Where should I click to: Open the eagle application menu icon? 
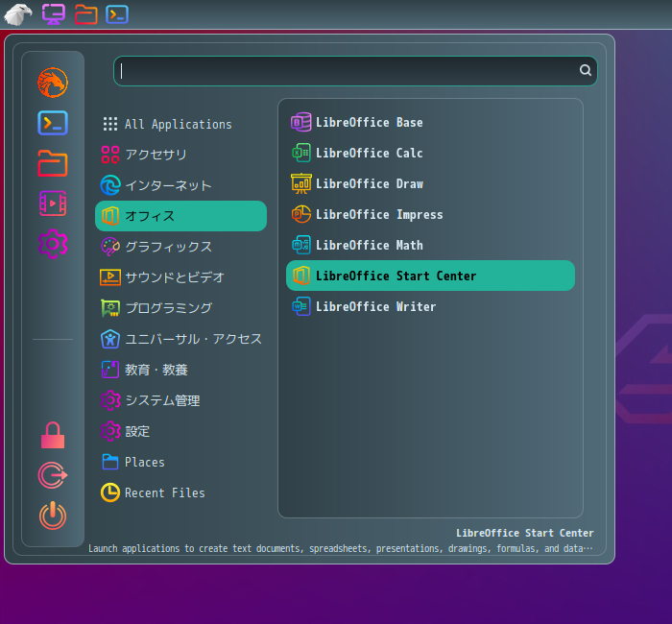click(x=18, y=14)
